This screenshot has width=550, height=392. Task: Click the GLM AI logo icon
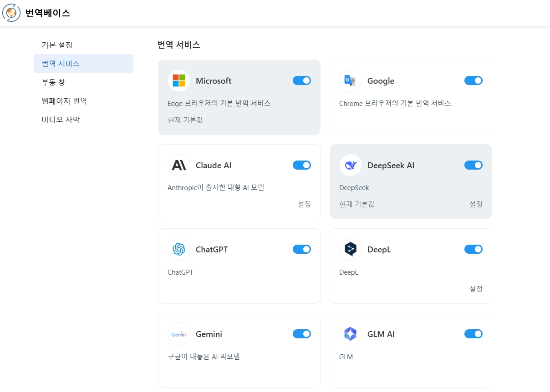pos(351,334)
